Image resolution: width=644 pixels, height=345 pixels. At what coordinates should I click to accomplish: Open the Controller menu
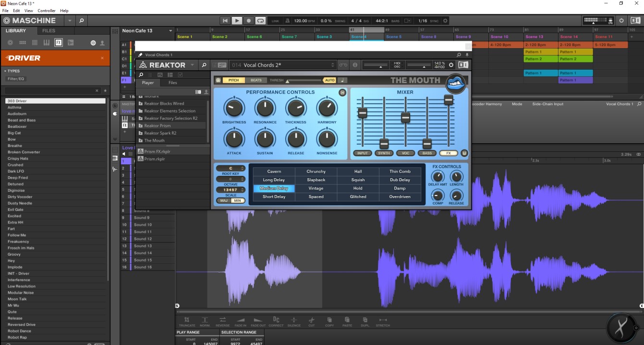tap(47, 11)
